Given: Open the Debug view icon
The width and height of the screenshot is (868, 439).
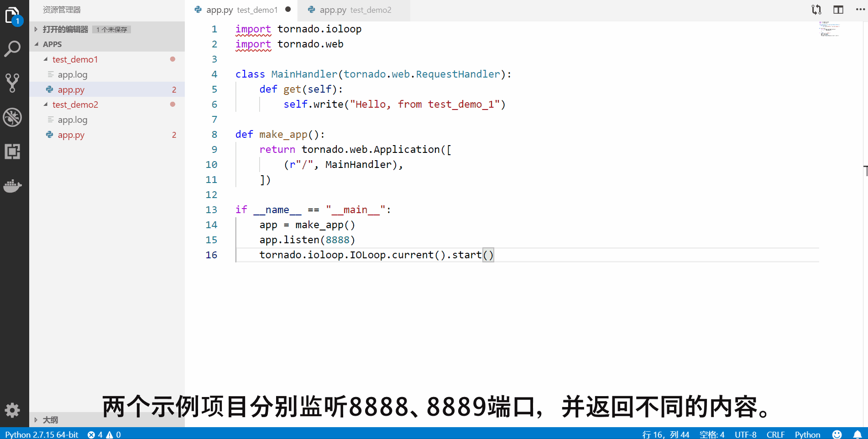Looking at the screenshot, I should pyautogui.click(x=12, y=117).
